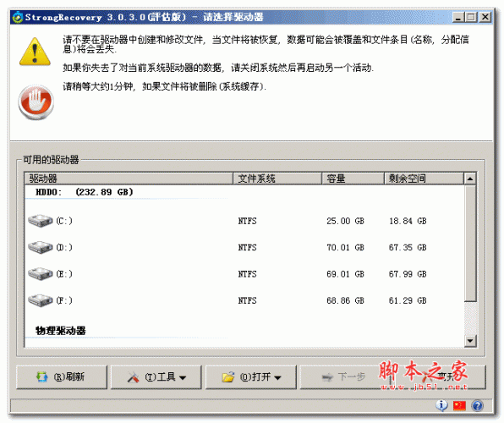This screenshot has width=504, height=423.
Task: Select the E: drive icon
Action: coord(41,274)
